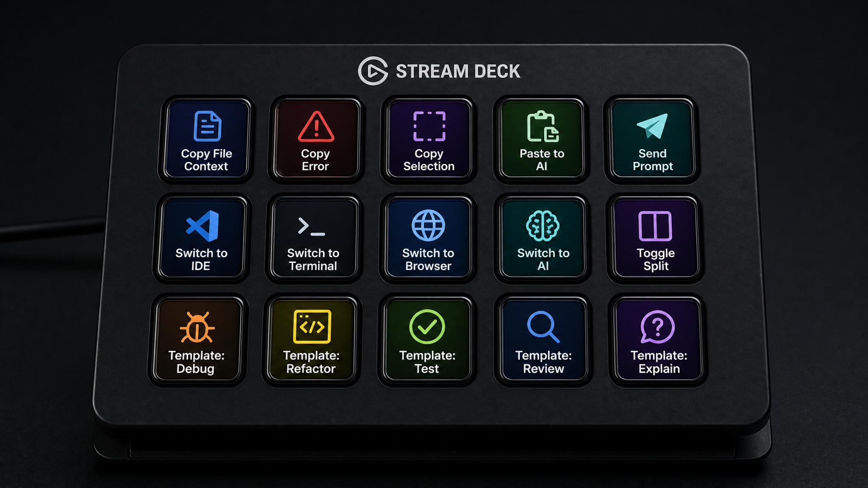Viewport: 868px width, 488px height.
Task: Tap the Copy Error warning-triangle key
Action: click(316, 139)
